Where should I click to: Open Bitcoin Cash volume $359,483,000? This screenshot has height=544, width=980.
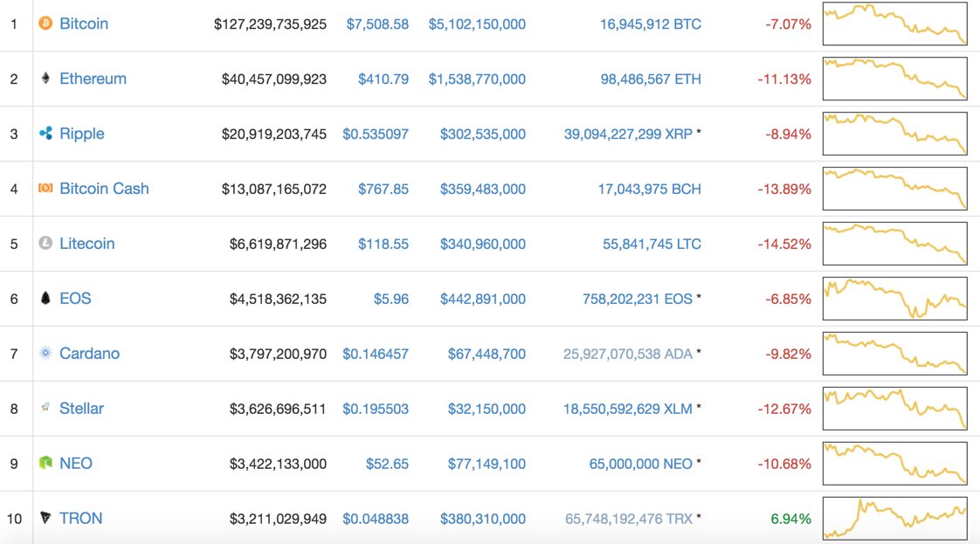482,189
